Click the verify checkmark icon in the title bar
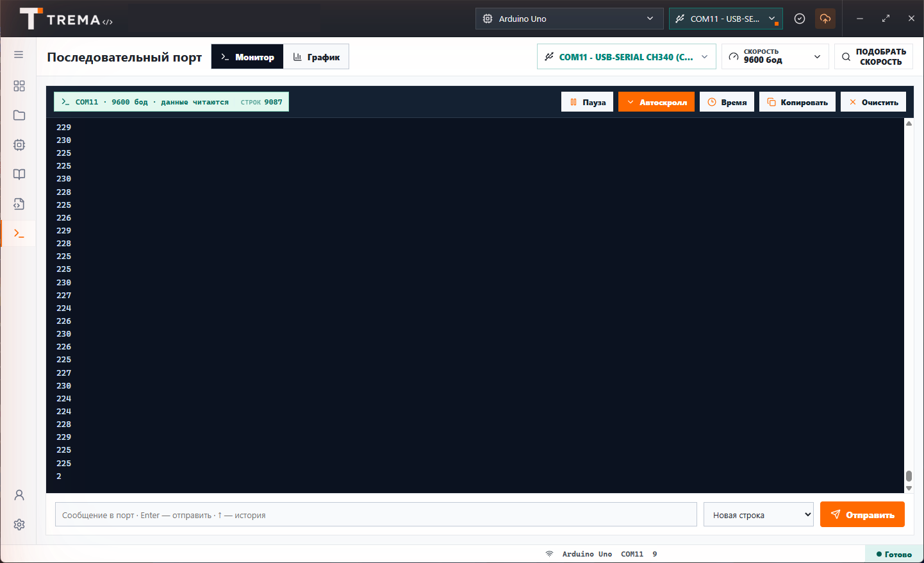This screenshot has height=563, width=924. [x=800, y=19]
